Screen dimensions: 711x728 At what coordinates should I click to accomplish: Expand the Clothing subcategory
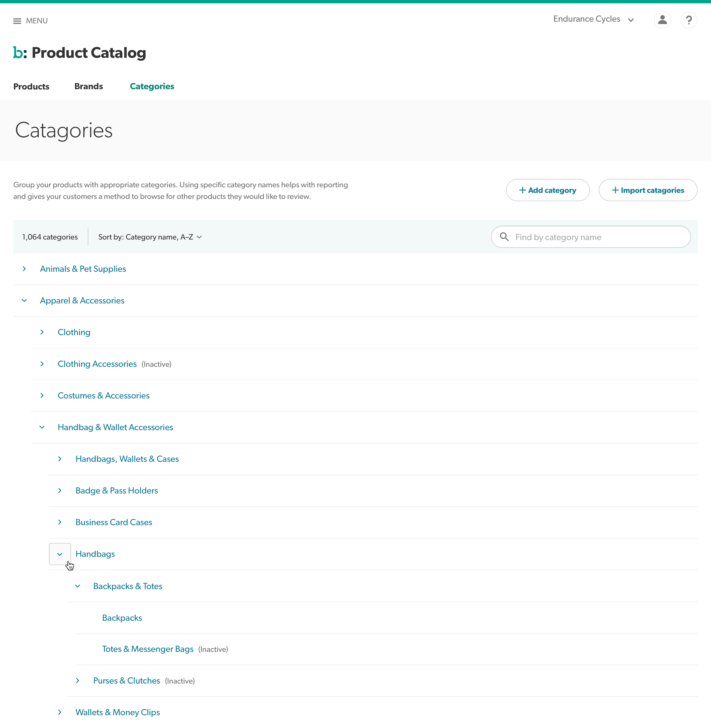tap(42, 332)
